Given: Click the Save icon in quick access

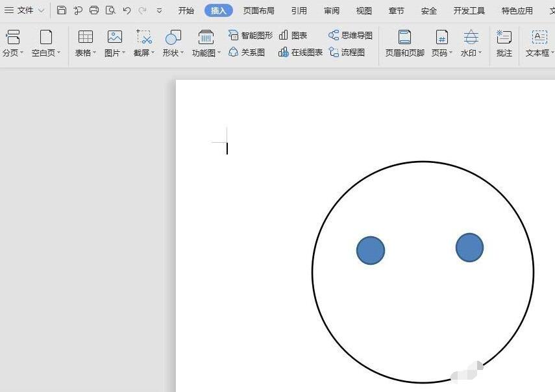Looking at the screenshot, I should pos(62,10).
